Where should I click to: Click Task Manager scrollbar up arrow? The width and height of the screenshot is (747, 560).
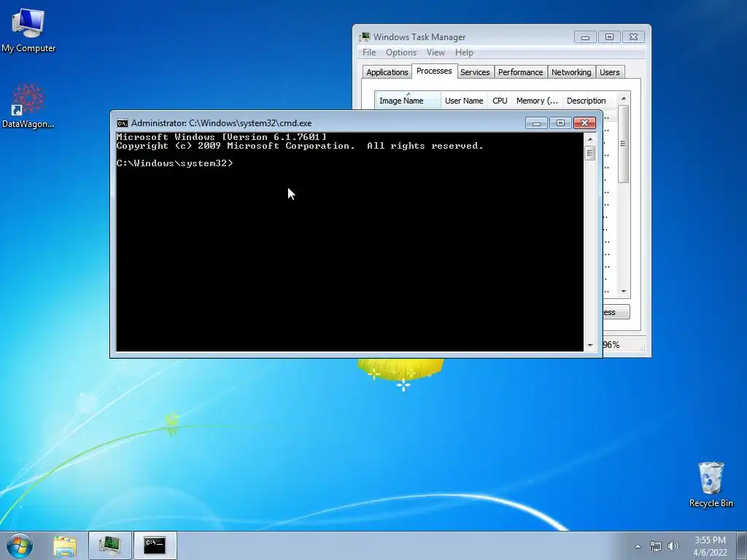point(624,98)
